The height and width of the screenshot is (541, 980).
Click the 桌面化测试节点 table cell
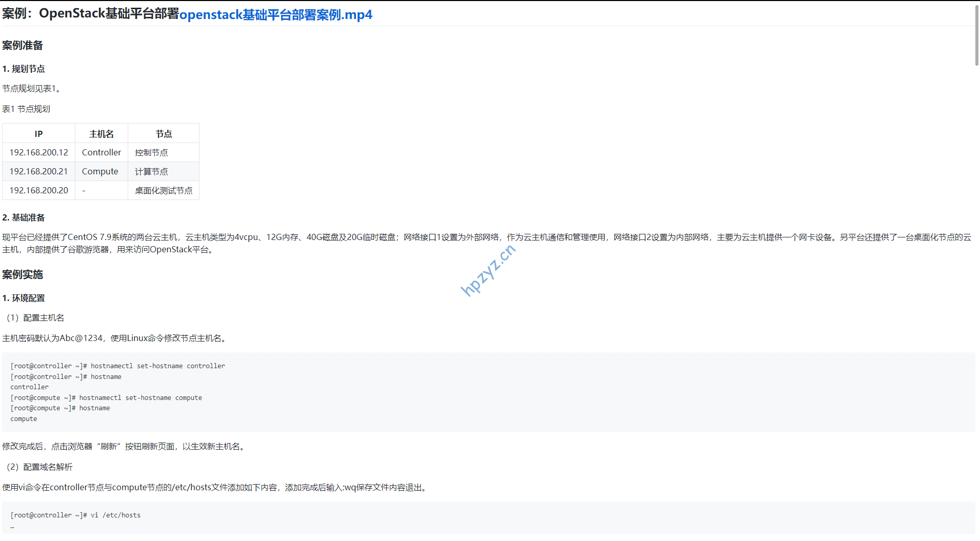(x=164, y=191)
